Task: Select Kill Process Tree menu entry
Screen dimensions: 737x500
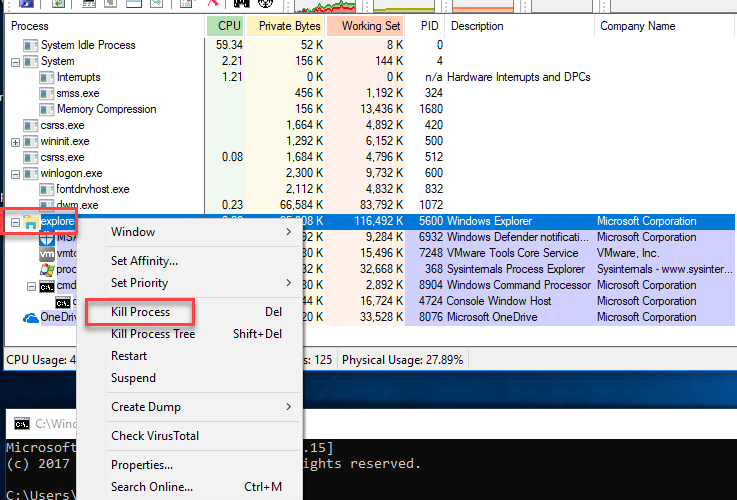Action: 153,334
